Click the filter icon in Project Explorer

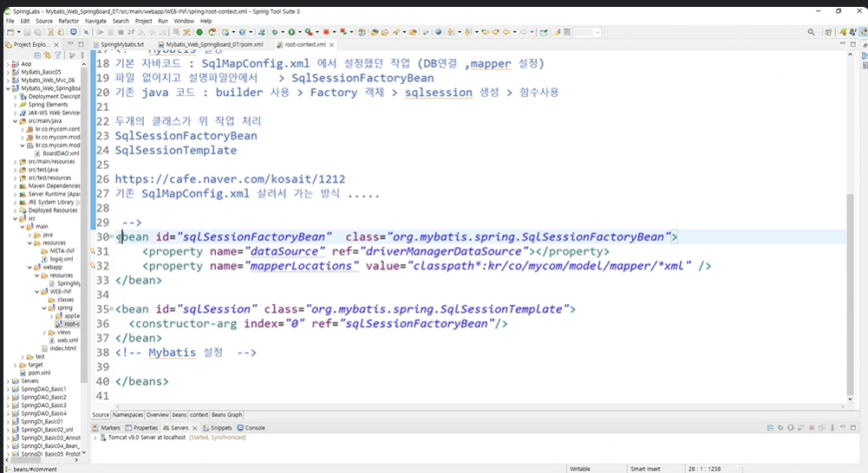(x=57, y=55)
